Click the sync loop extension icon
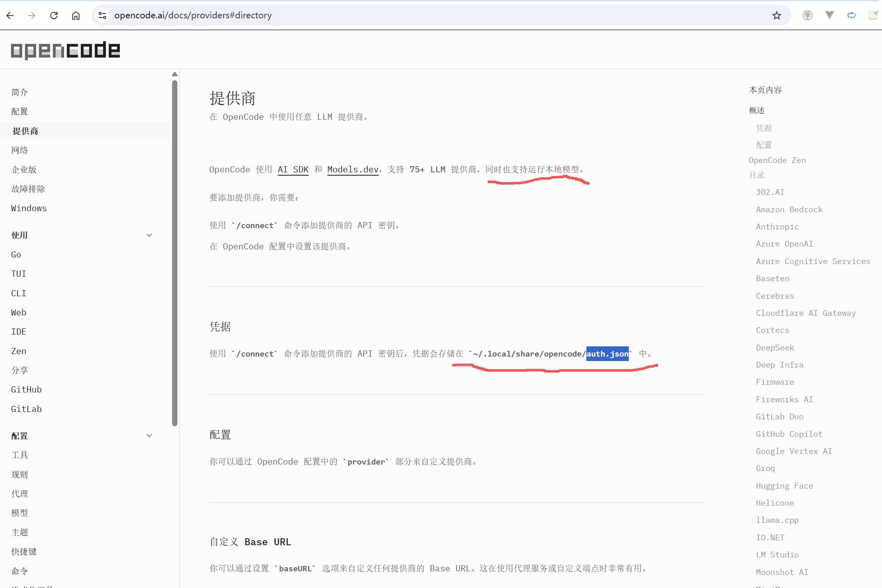The height and width of the screenshot is (588, 882). [x=852, y=15]
